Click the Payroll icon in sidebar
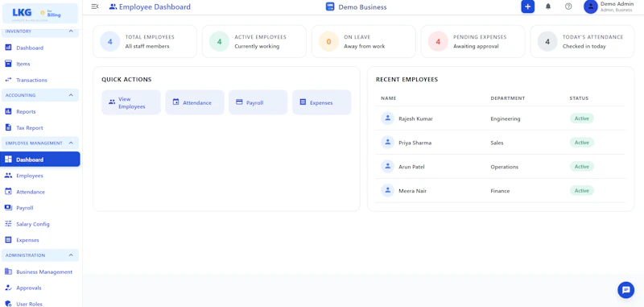This screenshot has width=644, height=307. coord(8,208)
